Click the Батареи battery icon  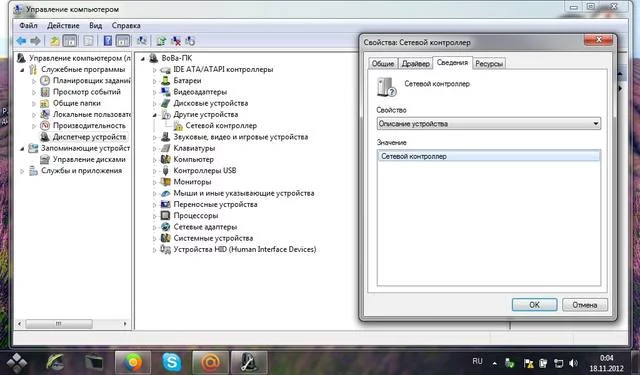[x=165, y=81]
